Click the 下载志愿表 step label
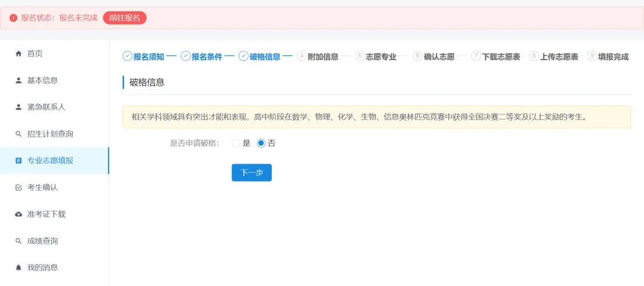644x286 pixels. coord(501,57)
